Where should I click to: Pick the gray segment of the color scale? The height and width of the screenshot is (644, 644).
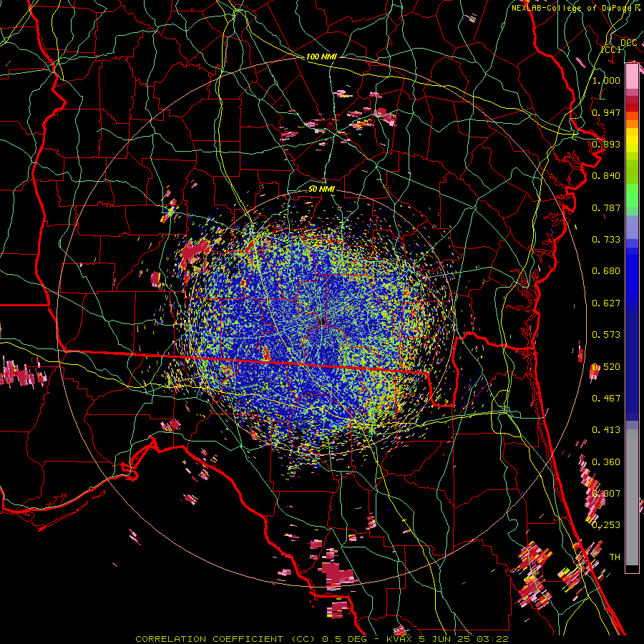pyautogui.click(x=632, y=497)
